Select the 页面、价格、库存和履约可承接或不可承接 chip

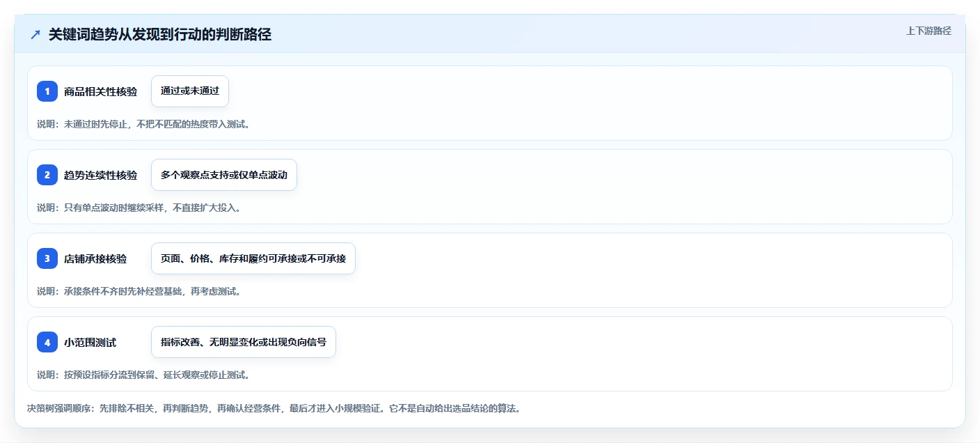(x=253, y=258)
